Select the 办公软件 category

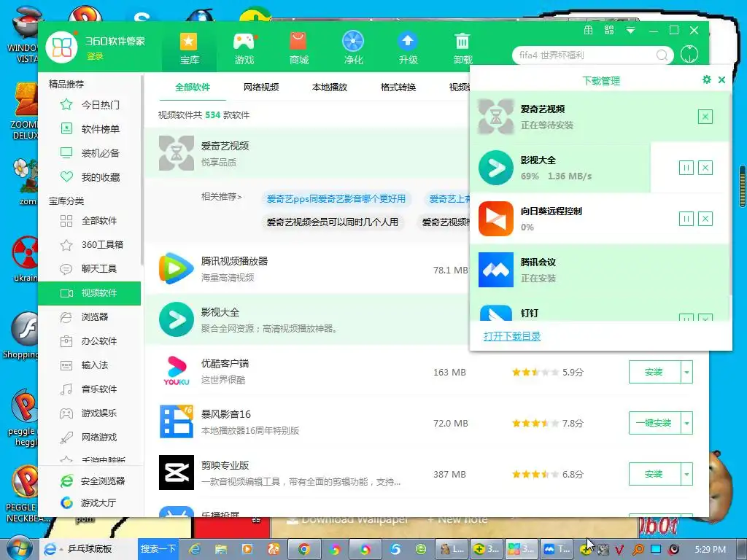90,341
